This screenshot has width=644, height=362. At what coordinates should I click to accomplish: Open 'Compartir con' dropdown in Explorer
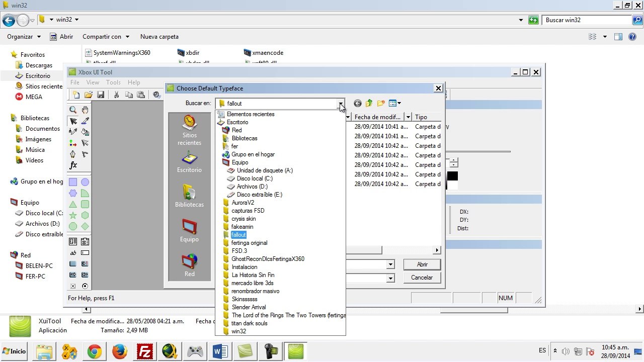coord(106,37)
